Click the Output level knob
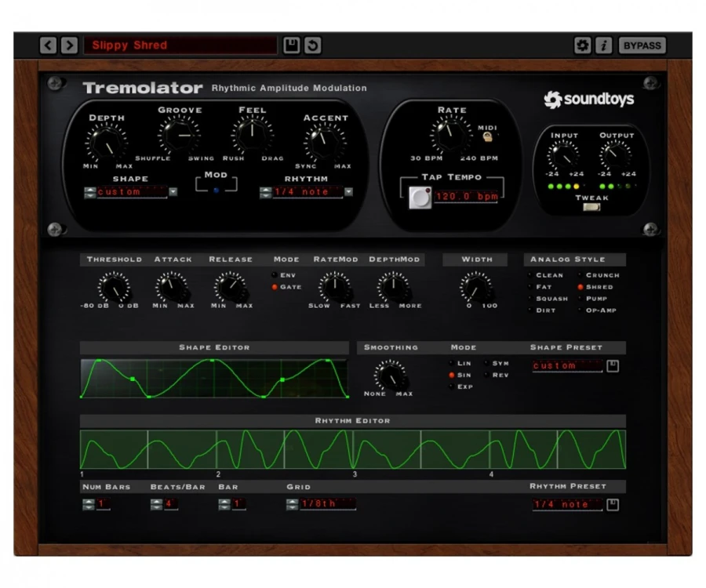 [x=616, y=155]
